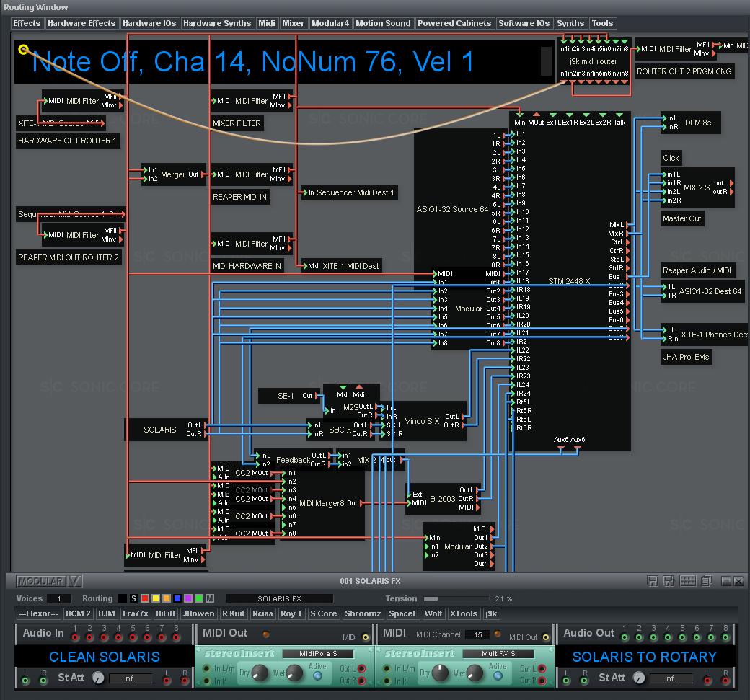The width and height of the screenshot is (750, 700).
Task: Click the In R jack on MultiFX S insert
Action: click(387, 681)
